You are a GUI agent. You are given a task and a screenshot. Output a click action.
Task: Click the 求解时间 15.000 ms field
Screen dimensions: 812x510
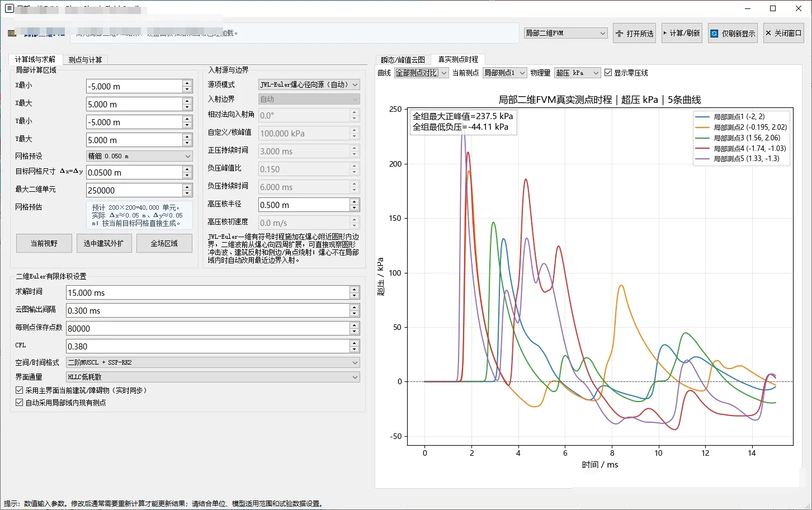click(207, 292)
